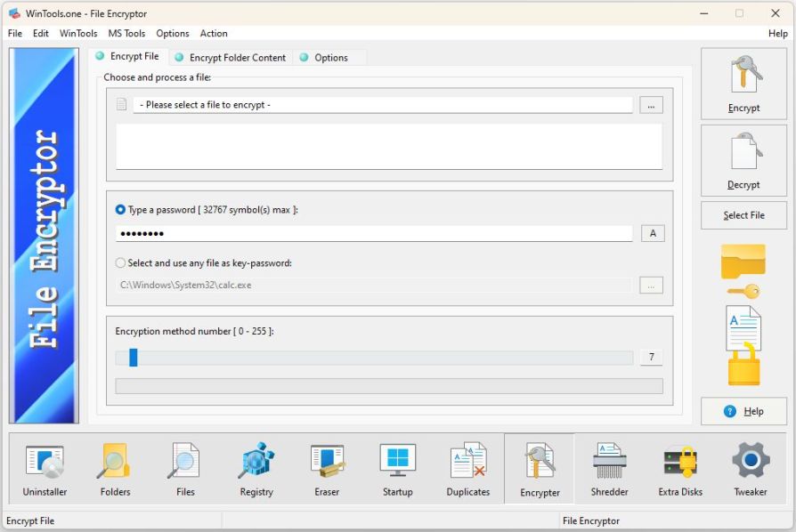Open the Options tab
The image size is (796, 532).
[330, 58]
